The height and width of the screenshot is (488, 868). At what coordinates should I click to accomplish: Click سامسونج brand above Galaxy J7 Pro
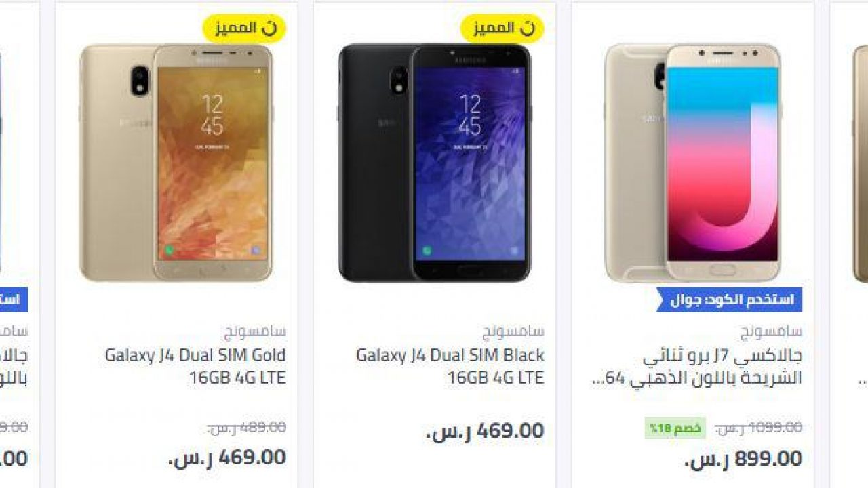[772, 331]
